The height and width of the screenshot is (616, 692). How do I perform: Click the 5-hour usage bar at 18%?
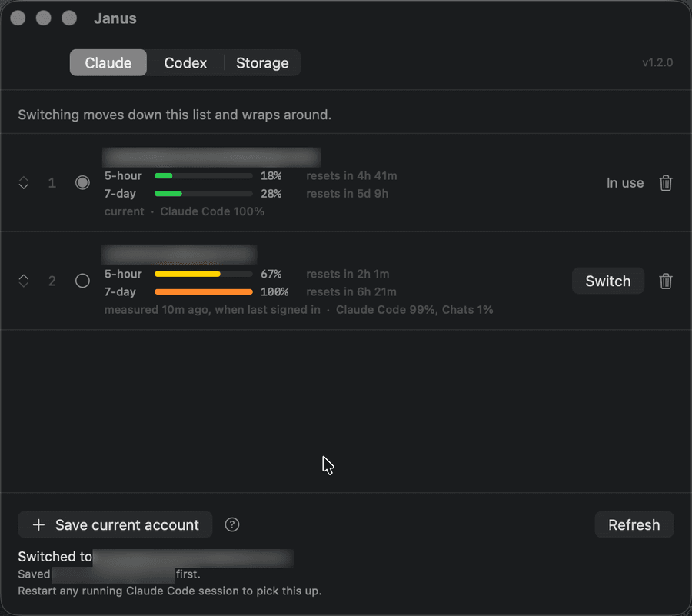click(204, 175)
